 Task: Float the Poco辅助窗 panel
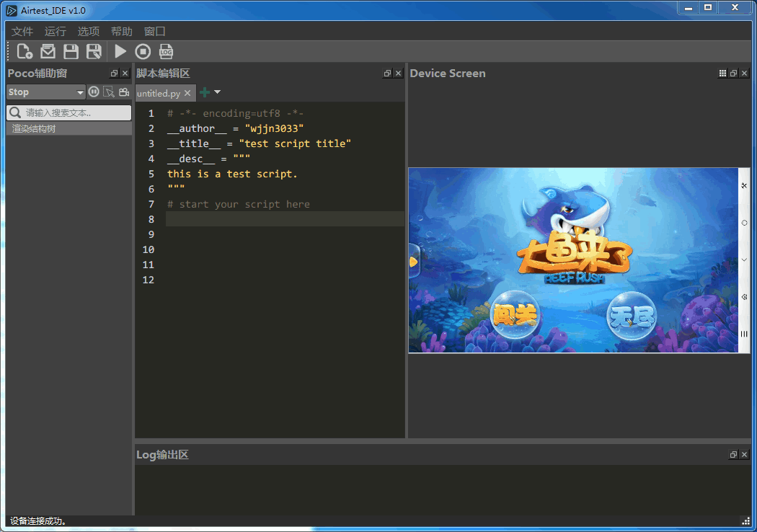pos(114,74)
